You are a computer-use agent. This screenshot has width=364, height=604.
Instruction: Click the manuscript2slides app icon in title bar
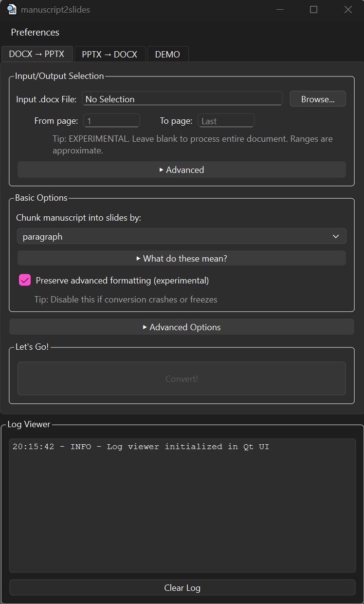pos(11,9)
